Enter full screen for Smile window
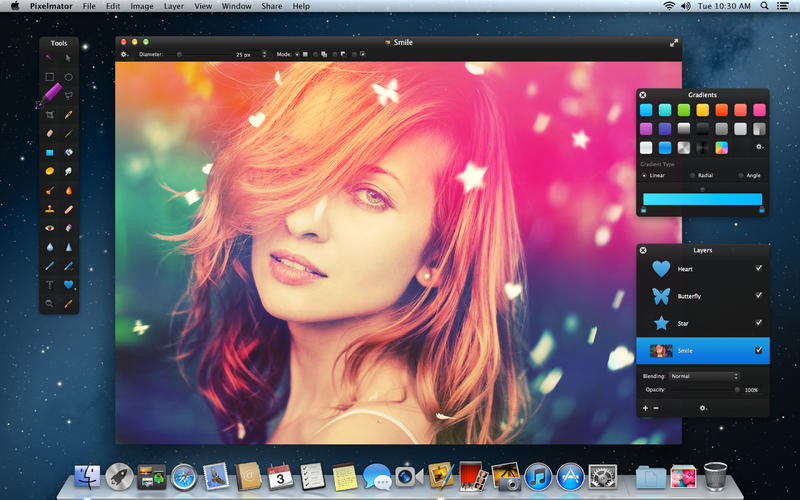The image size is (800, 500). pyautogui.click(x=674, y=43)
